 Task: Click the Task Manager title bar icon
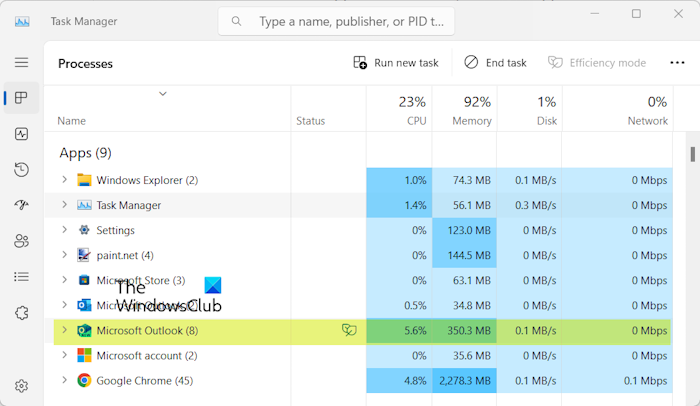coord(22,21)
